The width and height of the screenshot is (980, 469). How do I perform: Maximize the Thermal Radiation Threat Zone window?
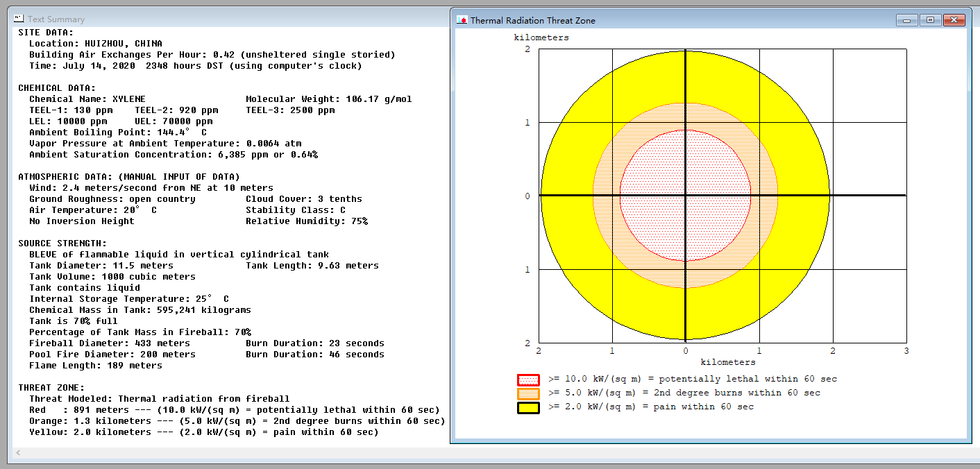930,20
